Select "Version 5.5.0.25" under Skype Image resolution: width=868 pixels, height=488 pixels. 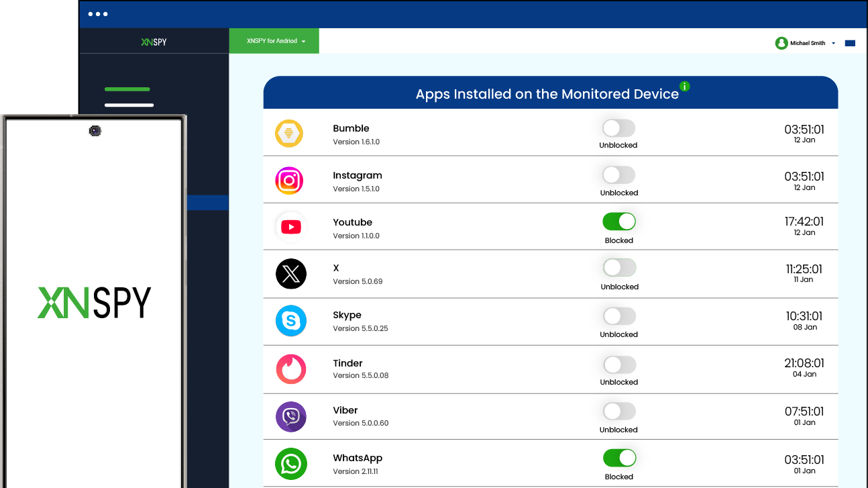(360, 328)
